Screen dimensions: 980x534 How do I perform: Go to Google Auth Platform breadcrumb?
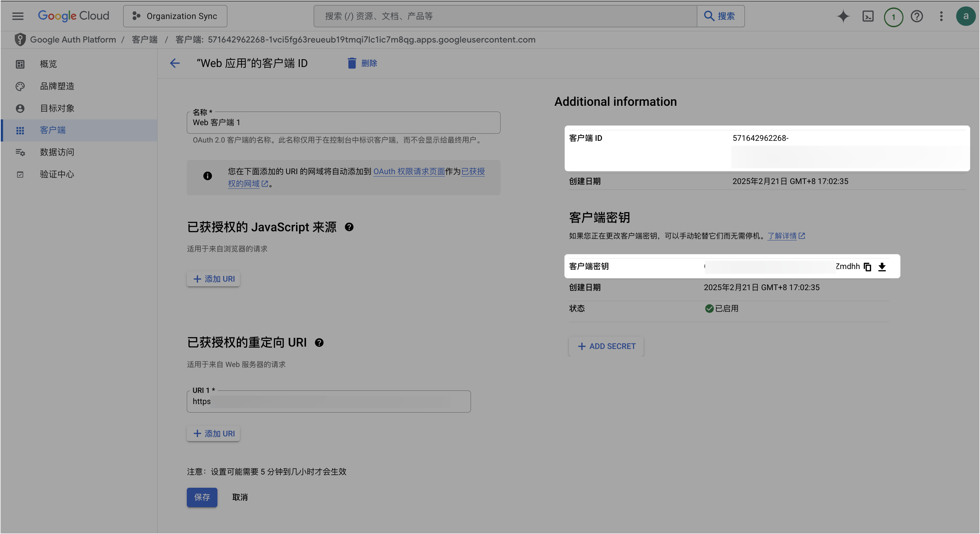click(x=73, y=39)
